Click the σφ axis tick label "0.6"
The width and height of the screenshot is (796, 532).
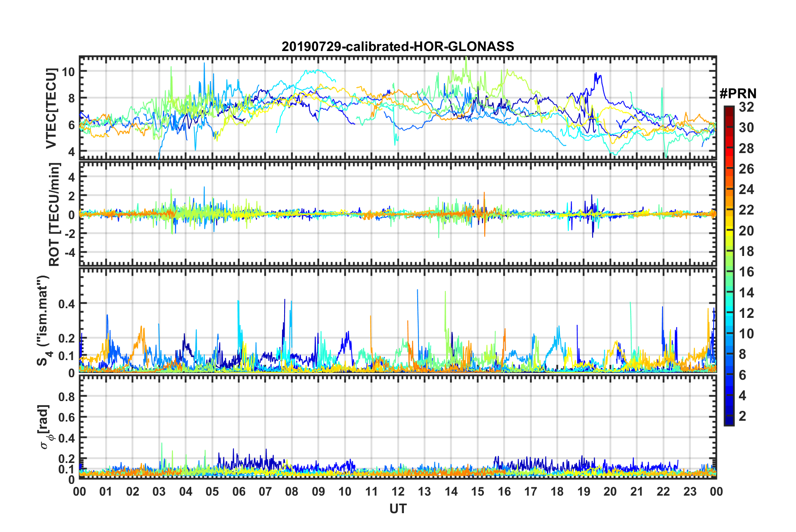coord(67,417)
